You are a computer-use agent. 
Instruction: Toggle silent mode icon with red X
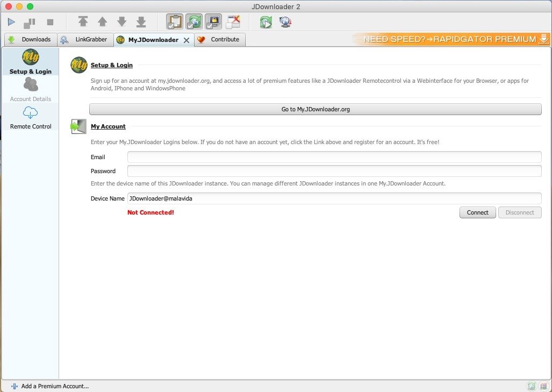click(233, 22)
